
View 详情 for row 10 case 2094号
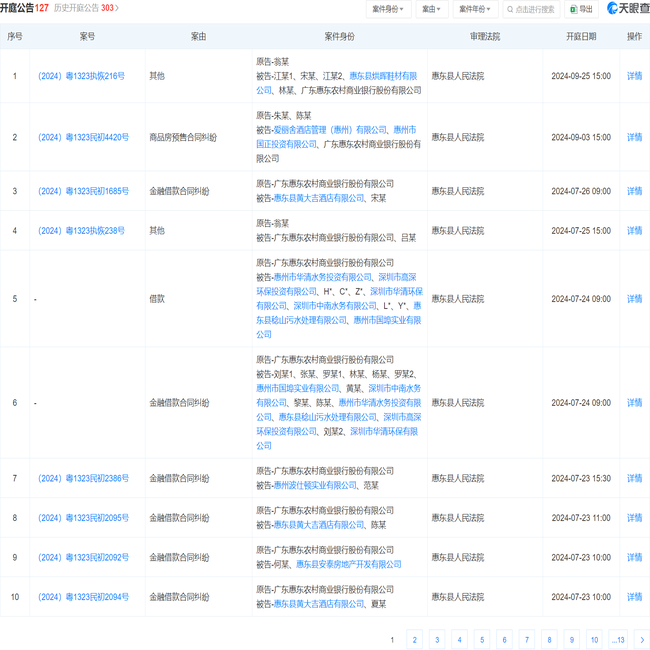click(634, 597)
